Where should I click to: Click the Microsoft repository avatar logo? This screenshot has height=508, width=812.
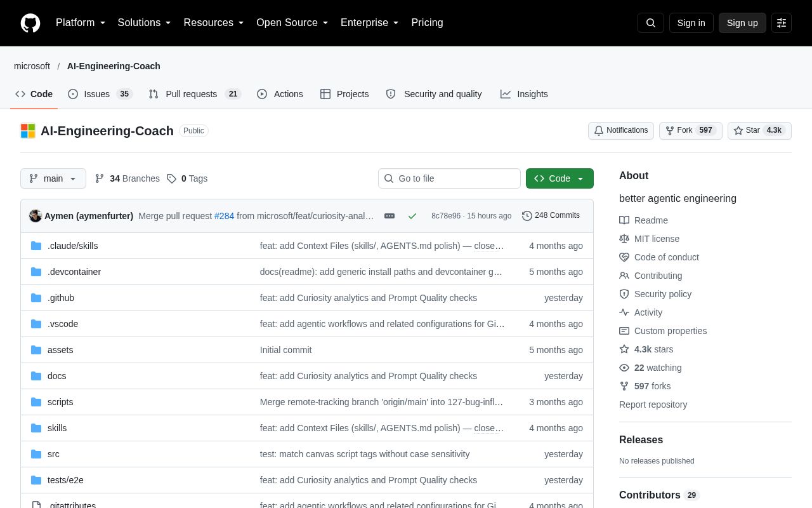(x=28, y=131)
